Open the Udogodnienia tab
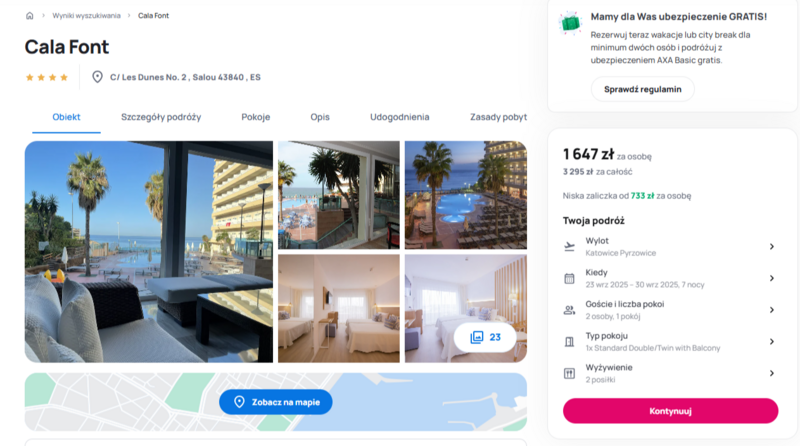Viewport: 800px width, 446px height. (x=399, y=117)
